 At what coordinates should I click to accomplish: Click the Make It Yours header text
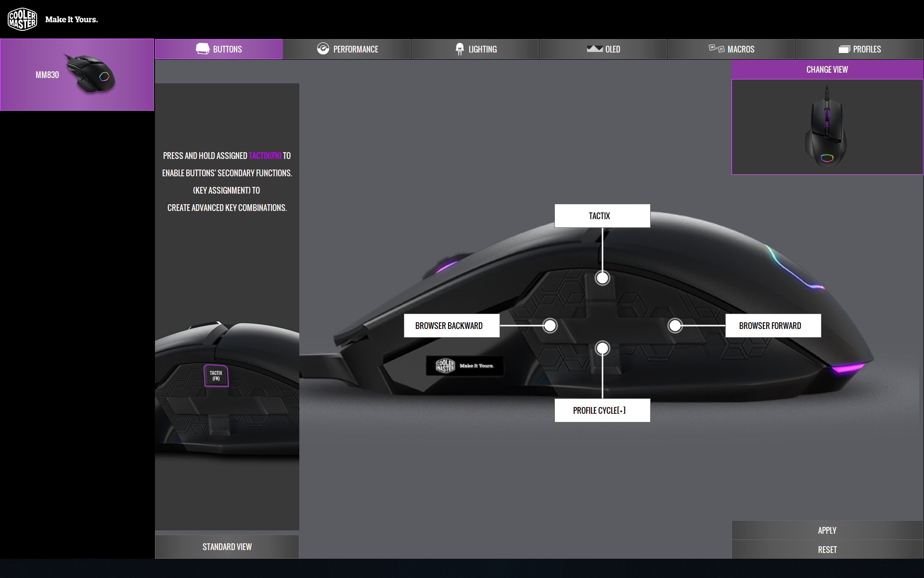coord(71,20)
